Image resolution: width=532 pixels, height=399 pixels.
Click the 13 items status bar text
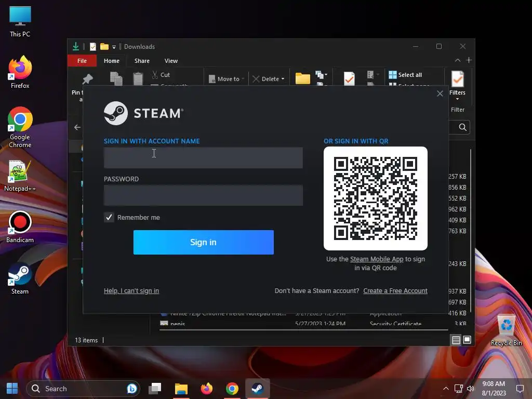(86, 340)
